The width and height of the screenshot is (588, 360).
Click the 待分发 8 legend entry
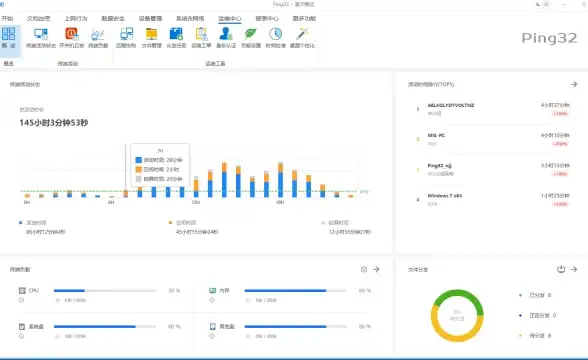[536, 336]
